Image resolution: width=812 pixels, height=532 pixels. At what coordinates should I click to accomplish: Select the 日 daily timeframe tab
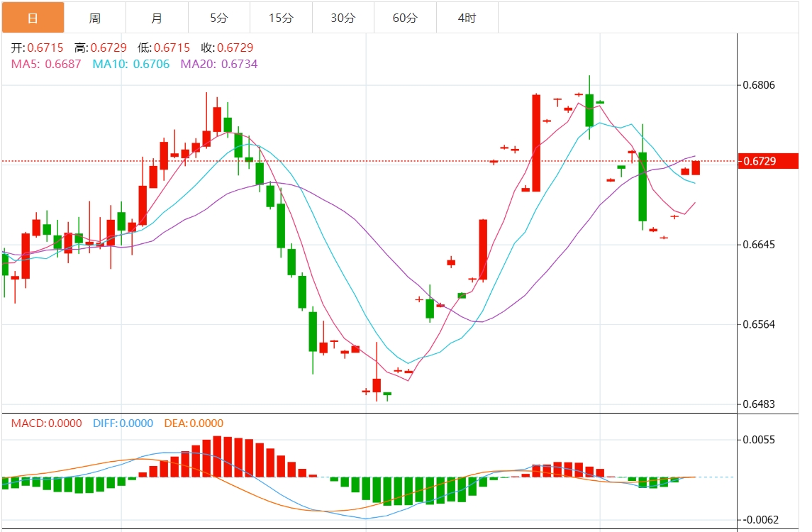(33, 18)
